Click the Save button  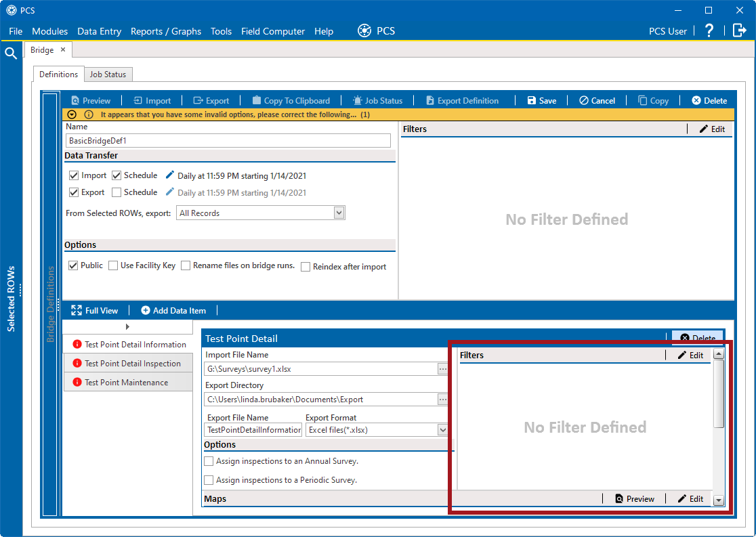point(541,100)
